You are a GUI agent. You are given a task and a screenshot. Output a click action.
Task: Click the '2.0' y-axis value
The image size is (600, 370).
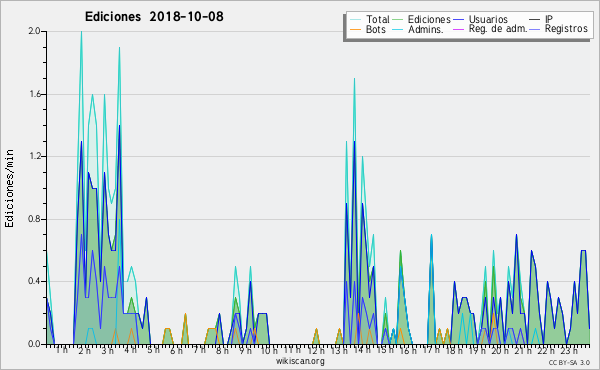pyautogui.click(x=35, y=31)
